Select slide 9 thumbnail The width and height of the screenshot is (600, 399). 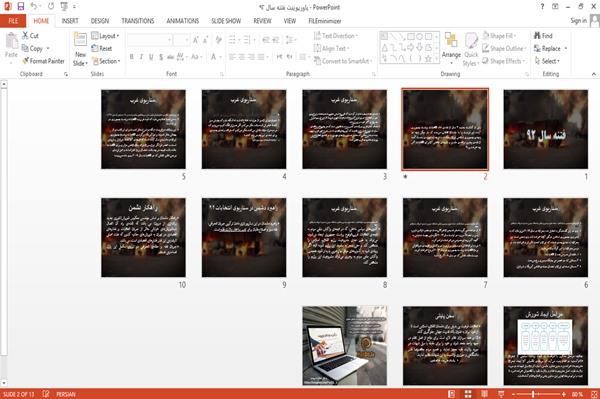point(244,237)
